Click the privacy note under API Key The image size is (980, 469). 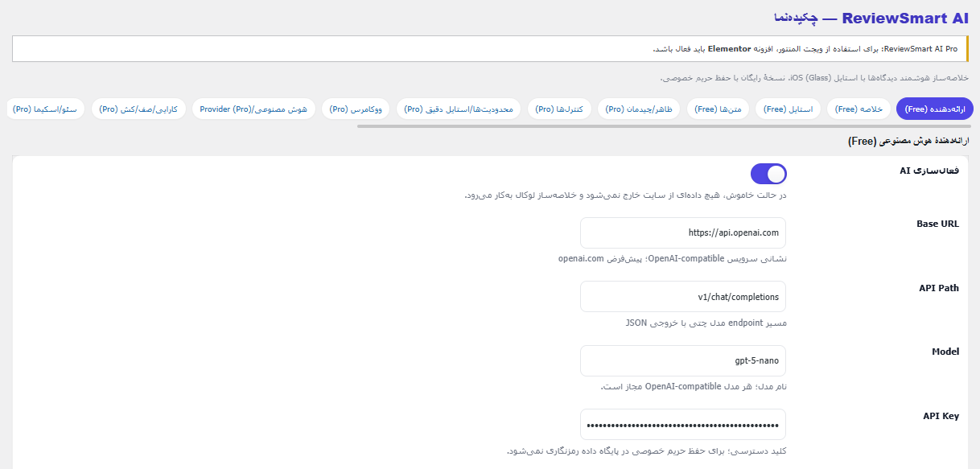tap(646, 451)
